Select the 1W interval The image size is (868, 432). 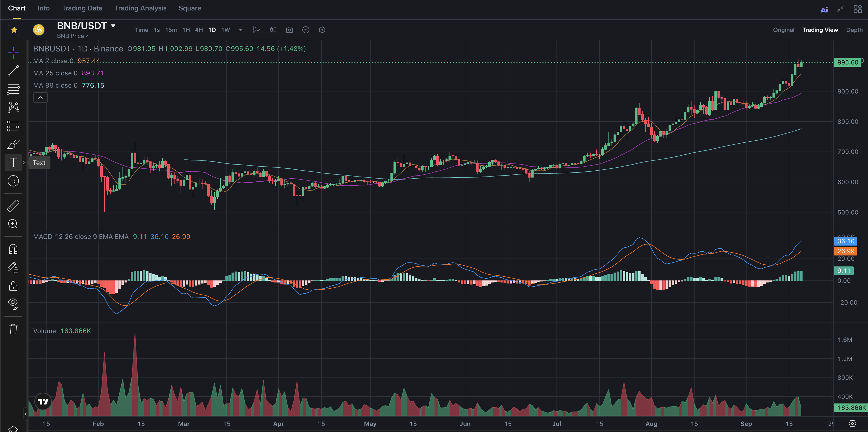coord(225,30)
